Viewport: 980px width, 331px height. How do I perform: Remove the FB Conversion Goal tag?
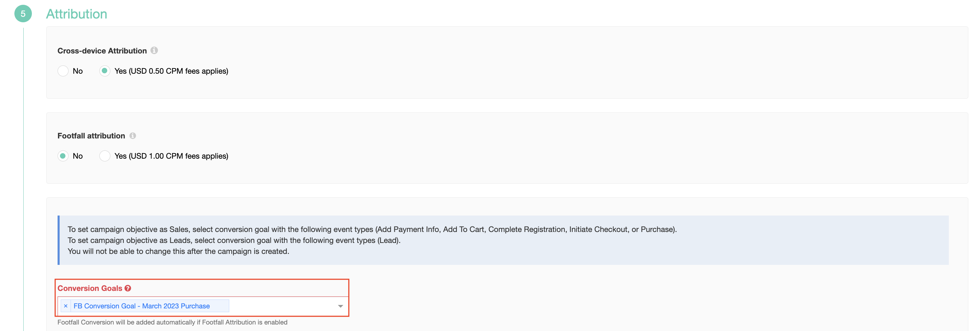(66, 306)
